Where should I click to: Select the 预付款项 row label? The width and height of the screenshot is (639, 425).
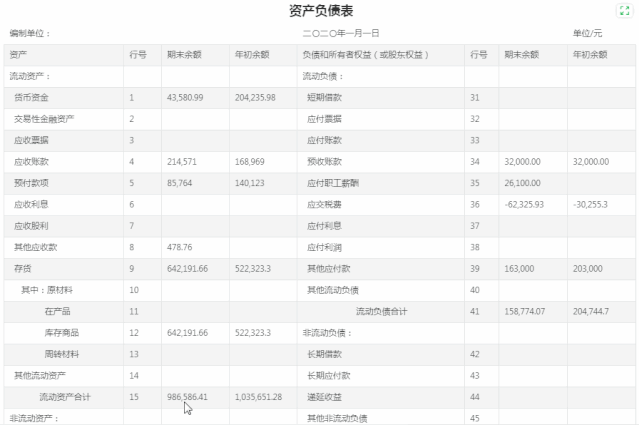tap(31, 183)
